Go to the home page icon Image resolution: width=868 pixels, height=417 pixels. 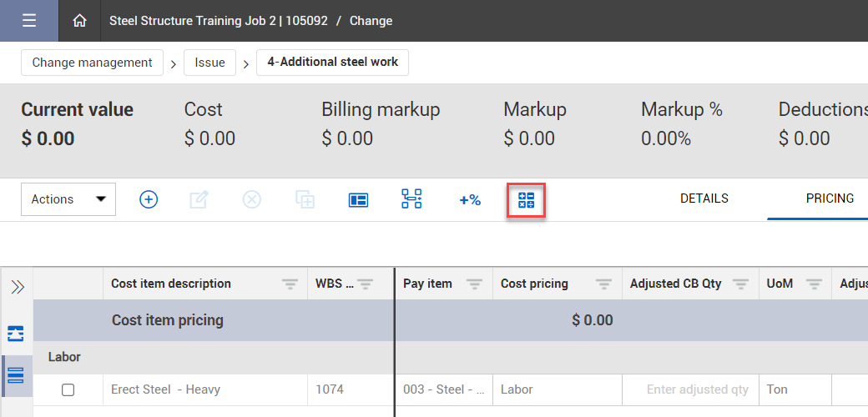[79, 21]
